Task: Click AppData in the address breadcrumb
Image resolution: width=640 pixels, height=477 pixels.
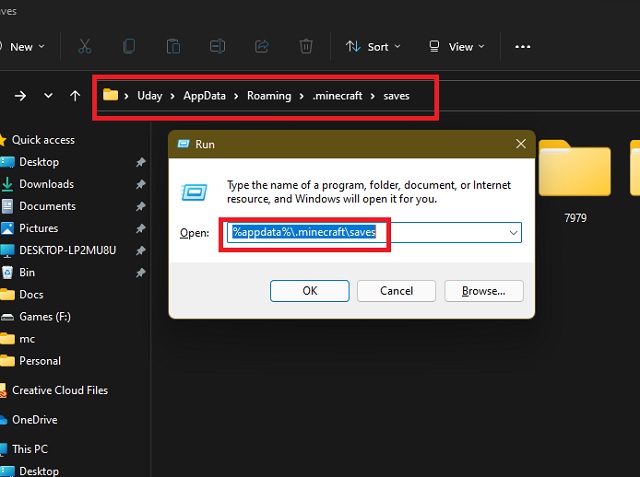Action: tap(203, 96)
